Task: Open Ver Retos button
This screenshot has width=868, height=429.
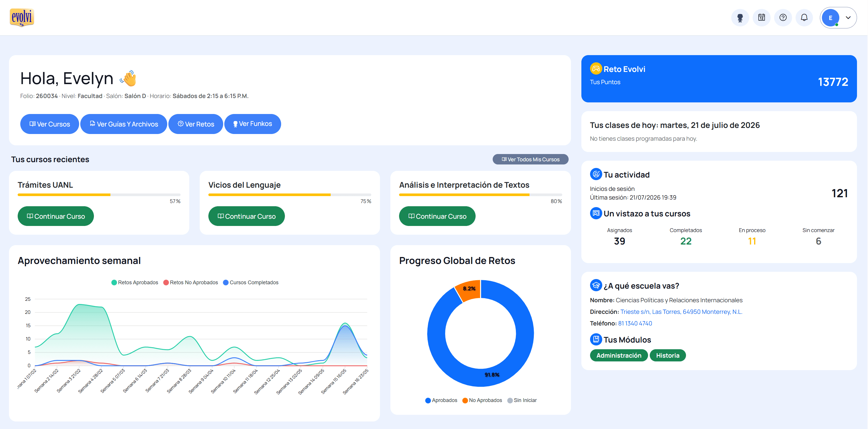Action: 196,124
